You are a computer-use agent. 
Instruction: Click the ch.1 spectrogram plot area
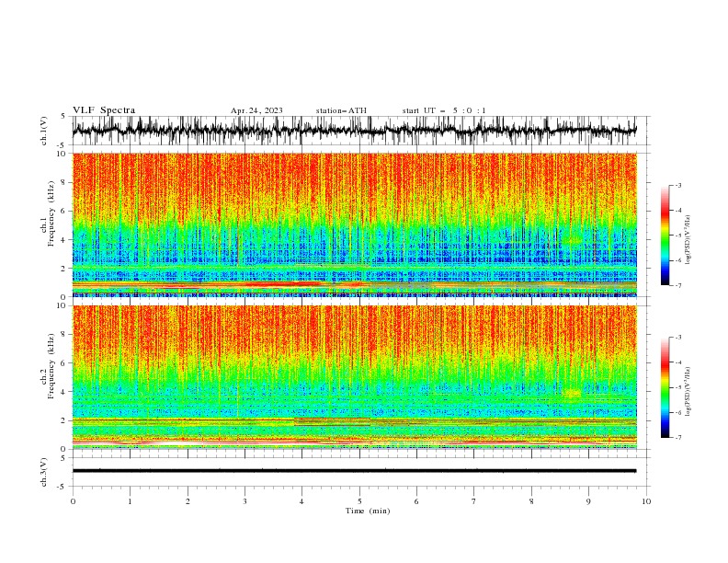point(355,224)
